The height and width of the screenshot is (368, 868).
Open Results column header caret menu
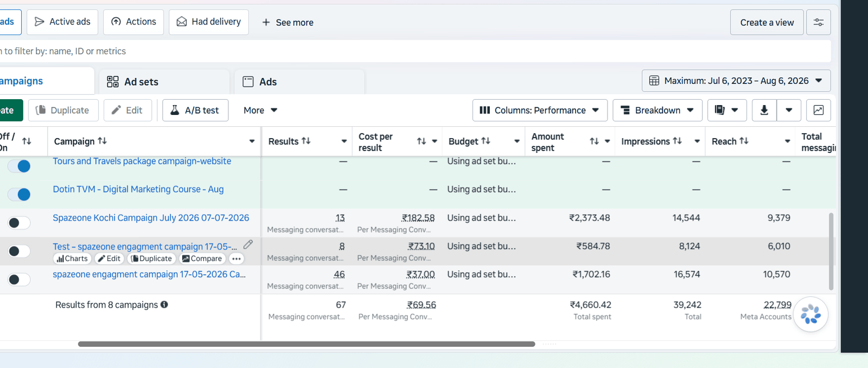(x=344, y=141)
